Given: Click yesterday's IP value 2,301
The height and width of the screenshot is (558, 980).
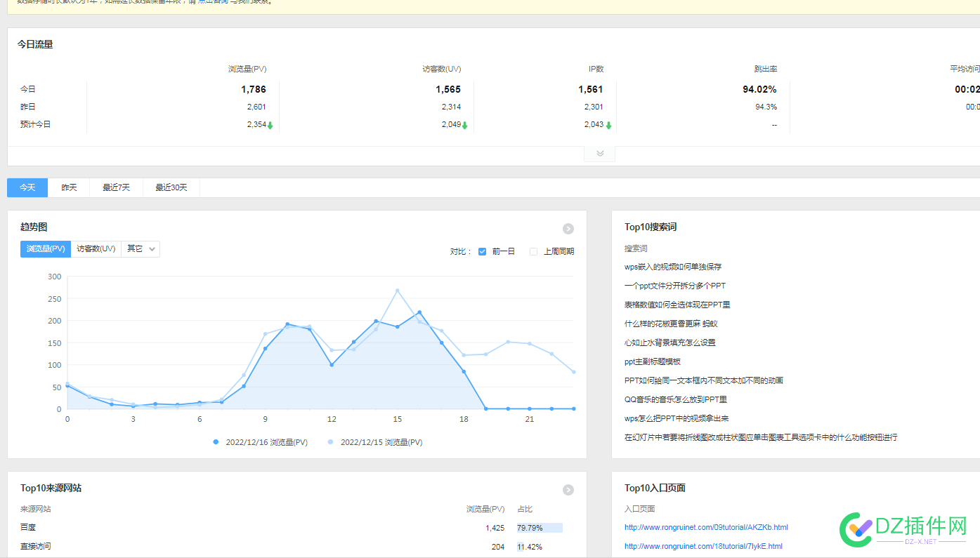Looking at the screenshot, I should (594, 107).
